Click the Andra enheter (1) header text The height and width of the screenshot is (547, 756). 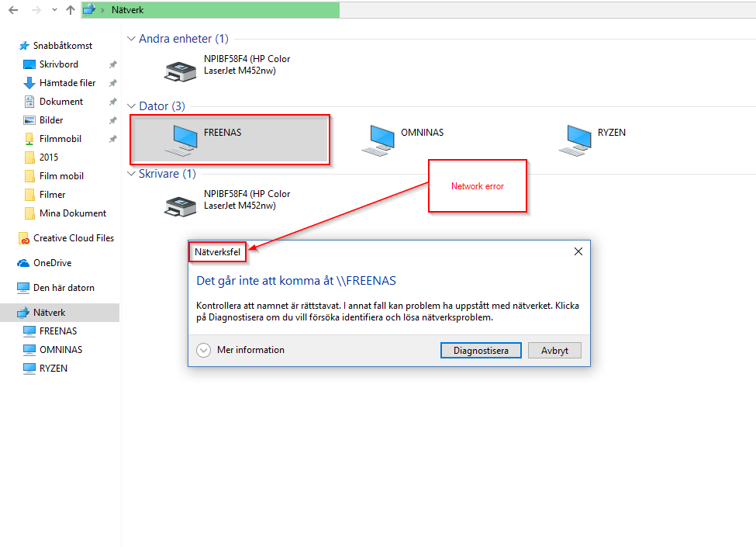pos(184,39)
